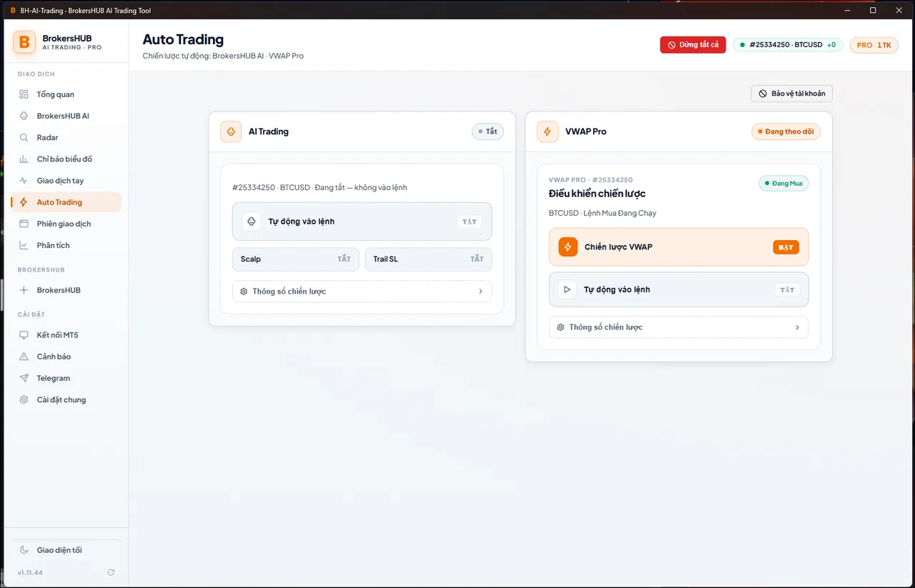This screenshot has width=915, height=588.
Task: Open Cảnh báo settings
Action: tap(66, 357)
